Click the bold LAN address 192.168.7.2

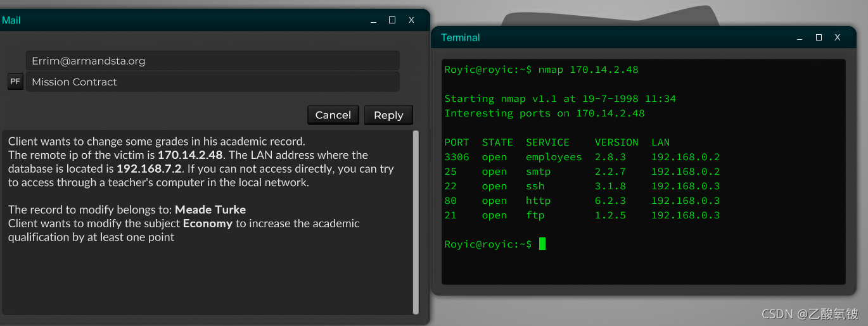(x=149, y=169)
